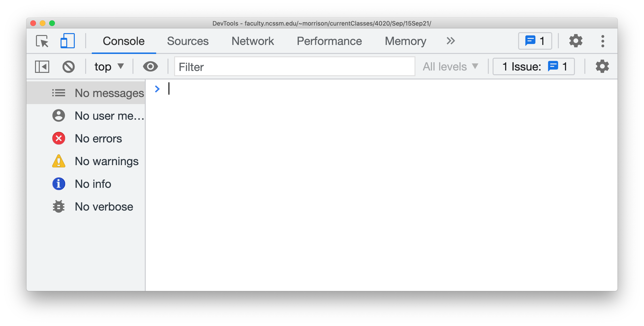Click the issues counter badge in tab bar
The height and width of the screenshot is (326, 644).
[x=535, y=41]
